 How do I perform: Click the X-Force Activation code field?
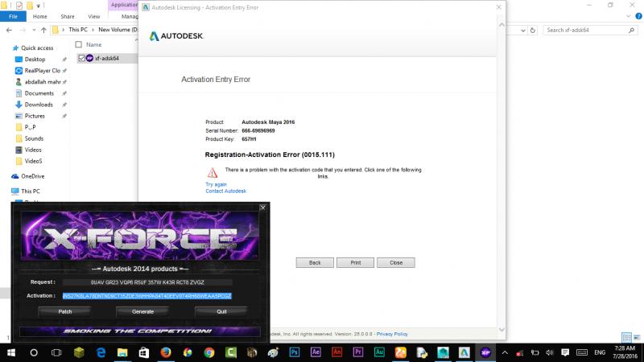[x=147, y=296]
